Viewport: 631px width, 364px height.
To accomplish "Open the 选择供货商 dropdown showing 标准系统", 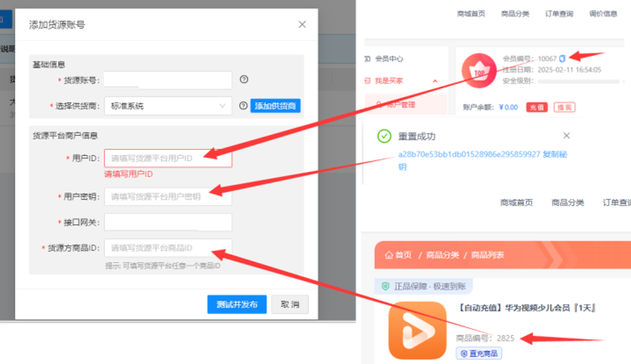I will click(167, 106).
